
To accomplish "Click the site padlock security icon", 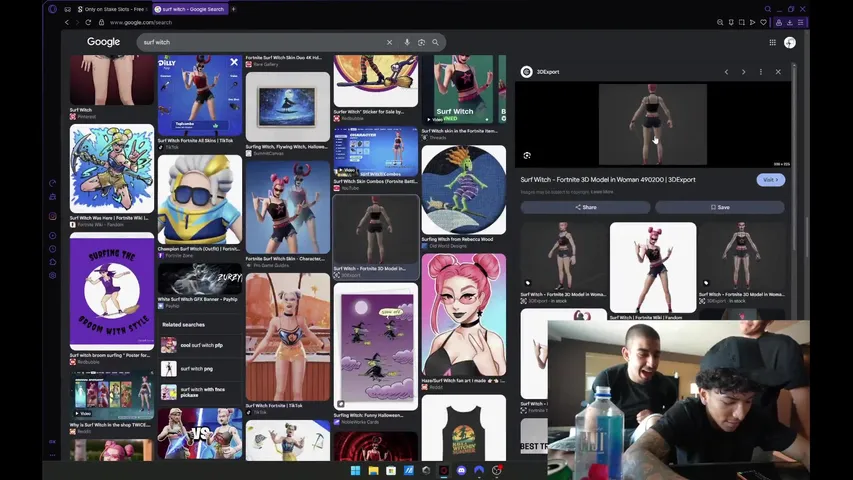I will pos(101,22).
